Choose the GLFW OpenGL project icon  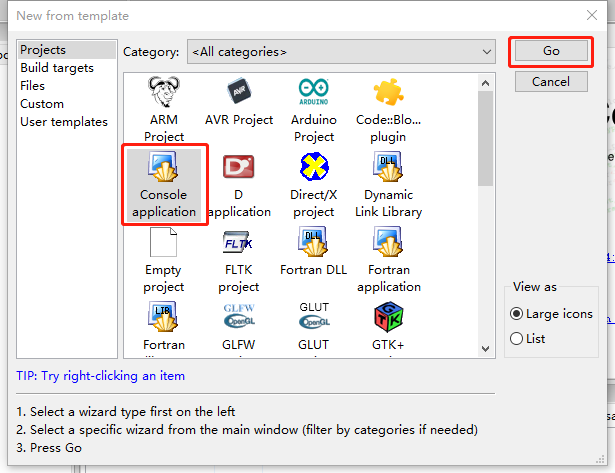(239, 316)
